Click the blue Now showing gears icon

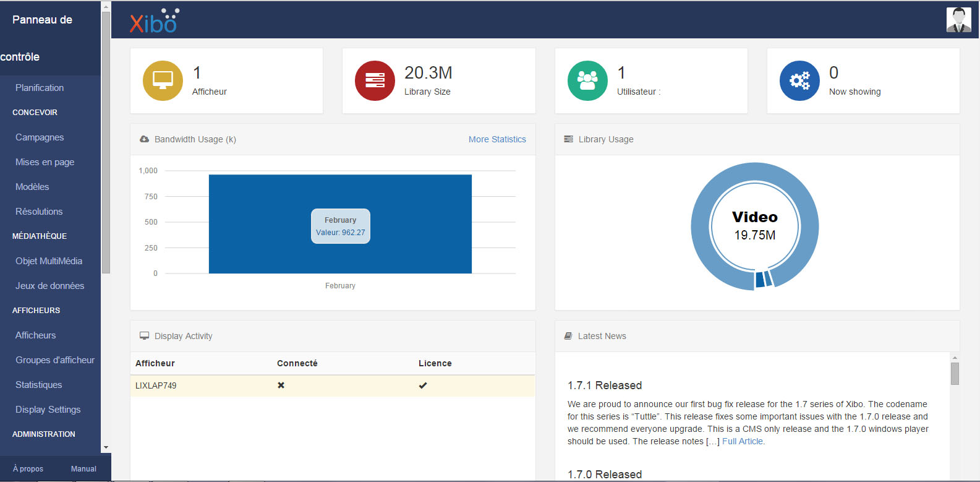click(799, 80)
